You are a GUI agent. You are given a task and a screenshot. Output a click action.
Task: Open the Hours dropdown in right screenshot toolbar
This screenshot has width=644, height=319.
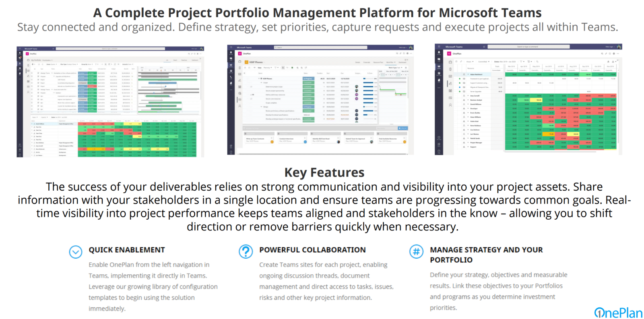[470, 62]
